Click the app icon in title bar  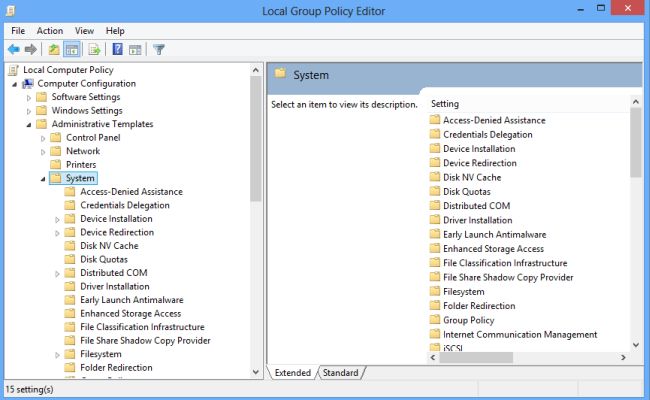point(10,11)
